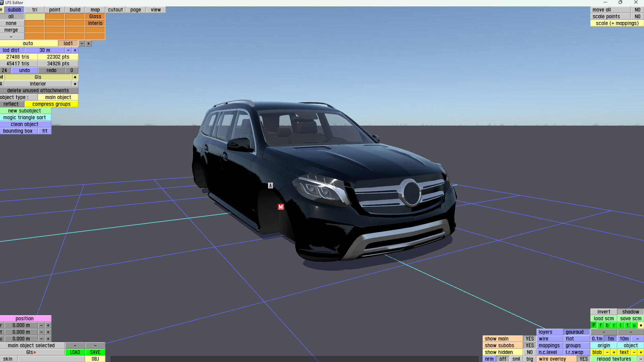
Task: Switch to wire display mode
Action: coord(550,339)
